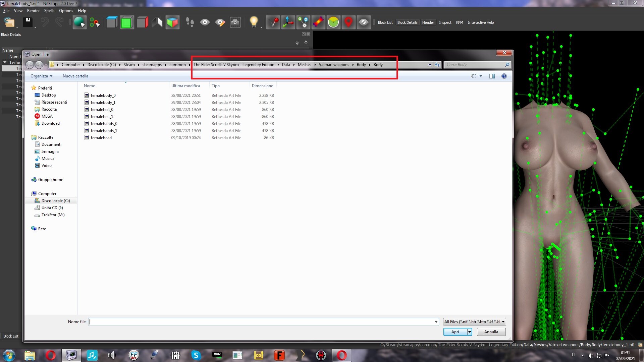Image resolution: width=644 pixels, height=362 pixels.
Task: Click the edit view eye-pencil icon
Action: (x=220, y=22)
